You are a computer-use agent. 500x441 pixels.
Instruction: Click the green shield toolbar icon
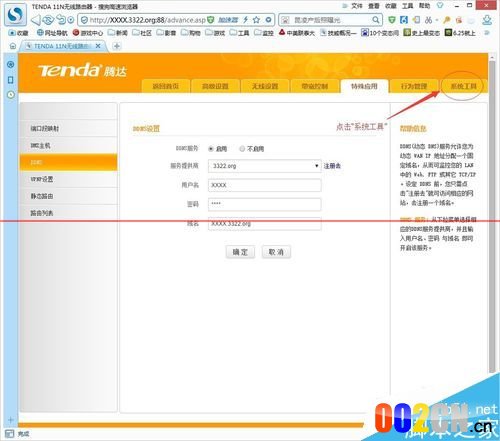click(x=392, y=20)
